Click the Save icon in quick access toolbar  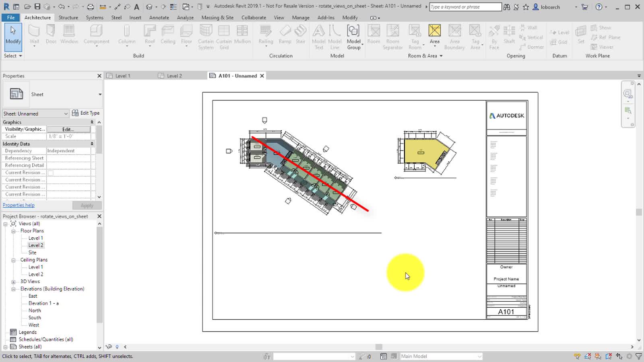[37, 7]
